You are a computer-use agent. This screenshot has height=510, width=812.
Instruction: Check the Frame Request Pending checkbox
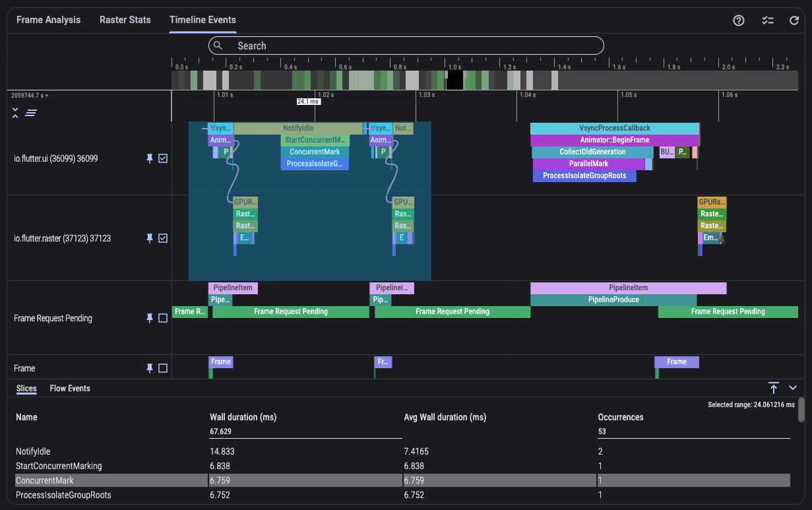163,318
